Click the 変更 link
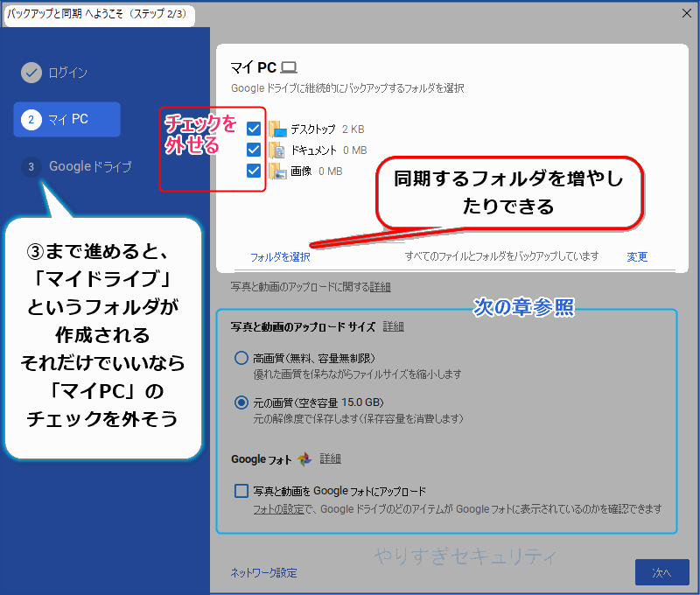Viewport: 700px width, 595px height. click(637, 256)
